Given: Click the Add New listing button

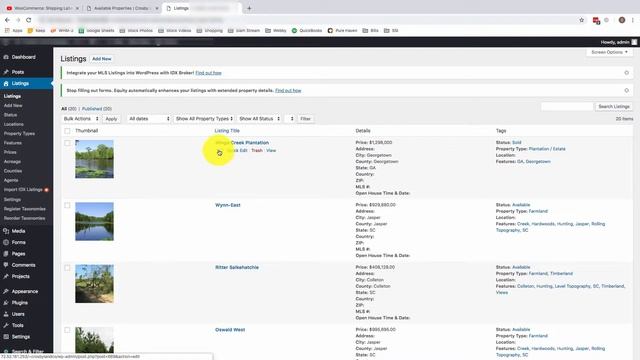Looking at the screenshot, I should [102, 59].
